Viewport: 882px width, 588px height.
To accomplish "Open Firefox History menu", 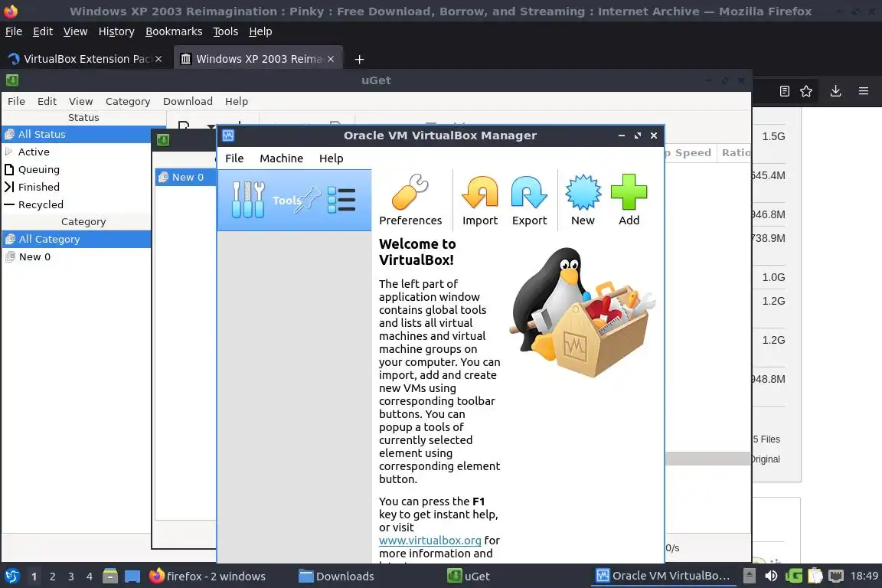I will 116,31.
